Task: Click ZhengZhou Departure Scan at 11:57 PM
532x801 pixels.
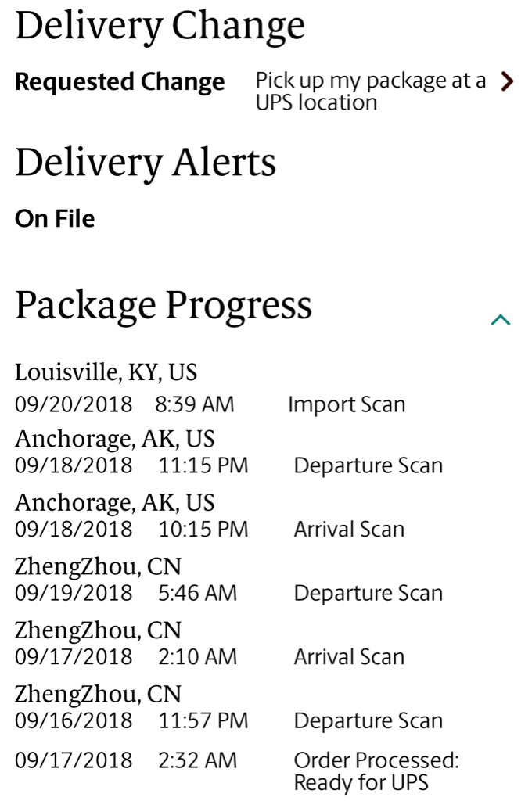Action: click(x=368, y=721)
